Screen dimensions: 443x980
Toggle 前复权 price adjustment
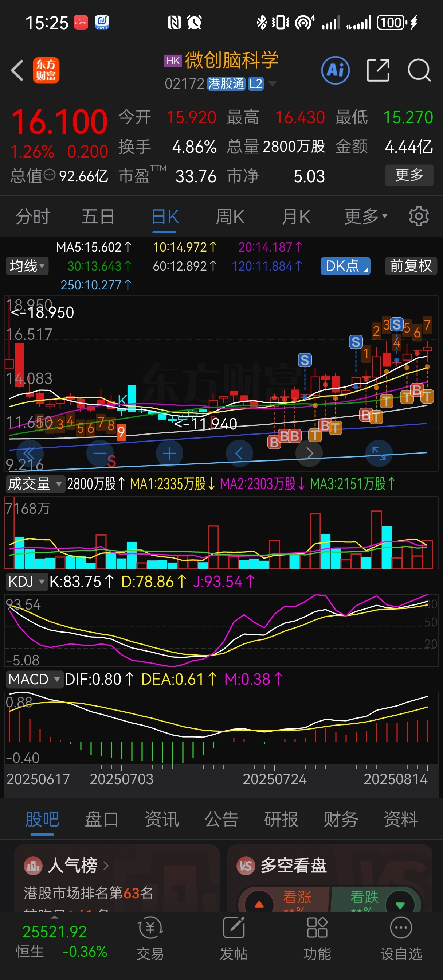tap(411, 266)
